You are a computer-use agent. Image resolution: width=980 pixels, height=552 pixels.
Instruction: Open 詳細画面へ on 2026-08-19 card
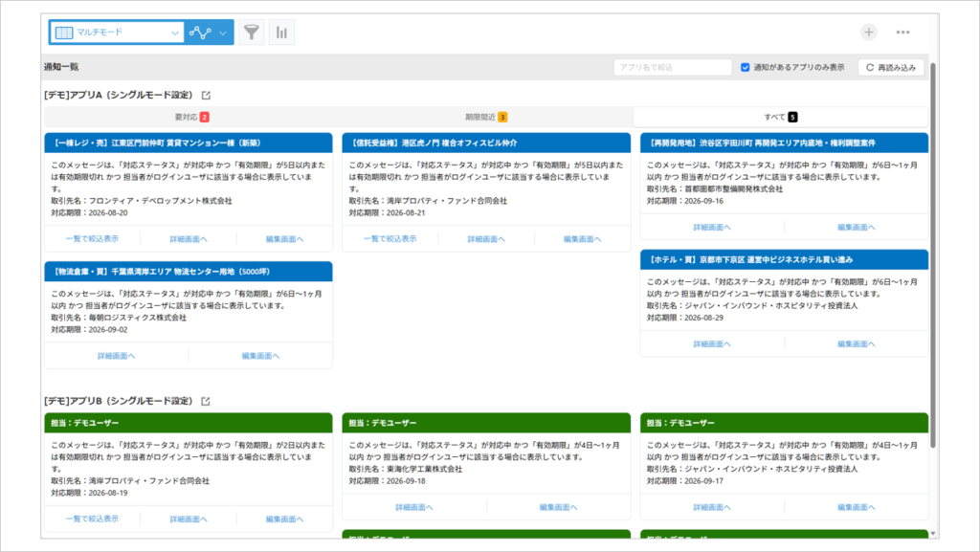189,519
